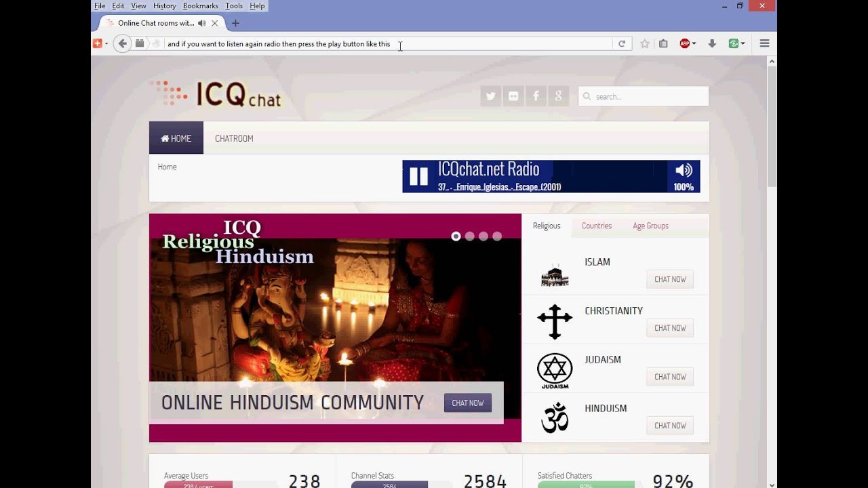868x488 pixels.
Task: Click the page vertical scrollbar thumb
Action: 772,126
